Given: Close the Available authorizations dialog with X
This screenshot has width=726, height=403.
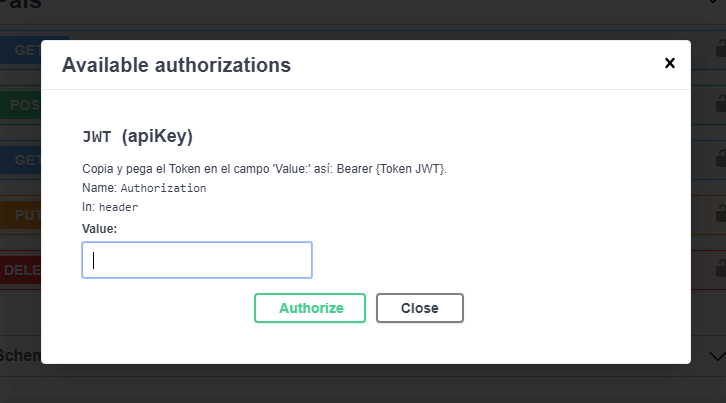Looking at the screenshot, I should [670, 63].
